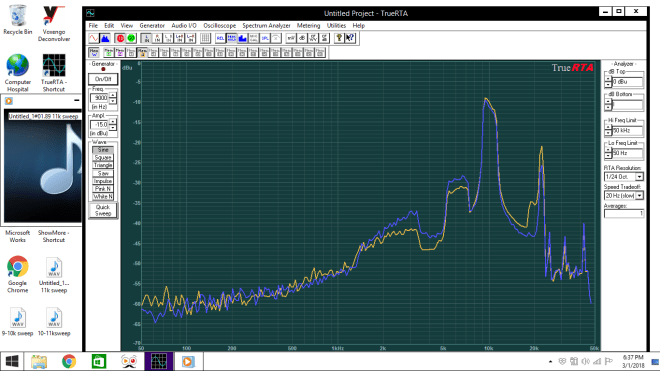Open the Metering menu
Screen dimensions: 660x371
tap(309, 26)
